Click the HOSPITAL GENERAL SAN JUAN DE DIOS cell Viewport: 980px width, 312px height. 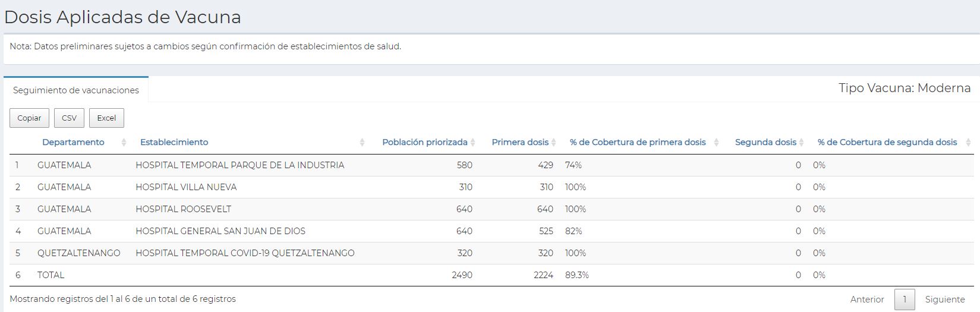pos(220,231)
